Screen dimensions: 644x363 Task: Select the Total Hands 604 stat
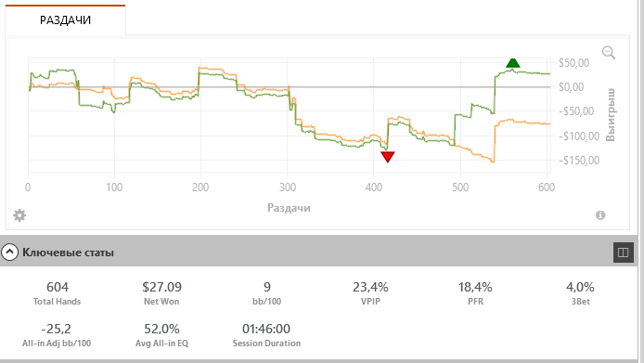pos(58,293)
